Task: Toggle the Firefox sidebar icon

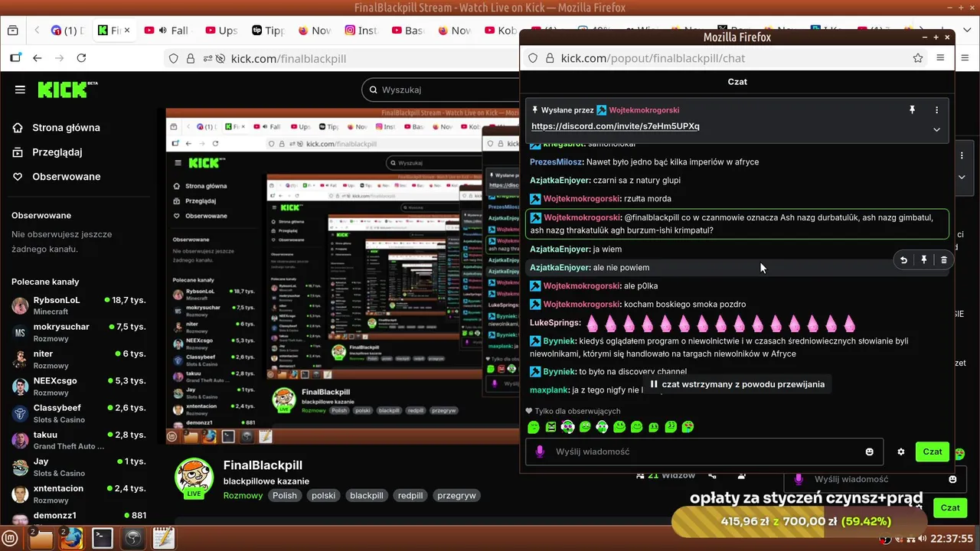Action: 15,58
